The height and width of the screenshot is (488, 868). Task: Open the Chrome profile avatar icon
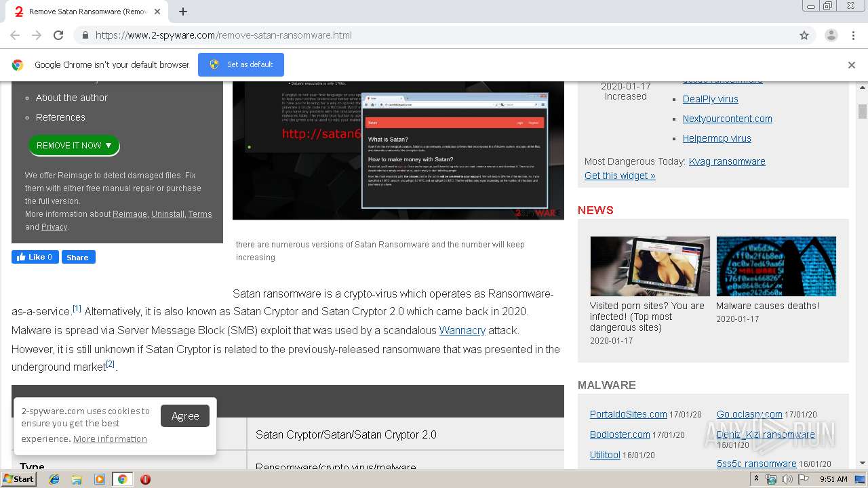[831, 35]
